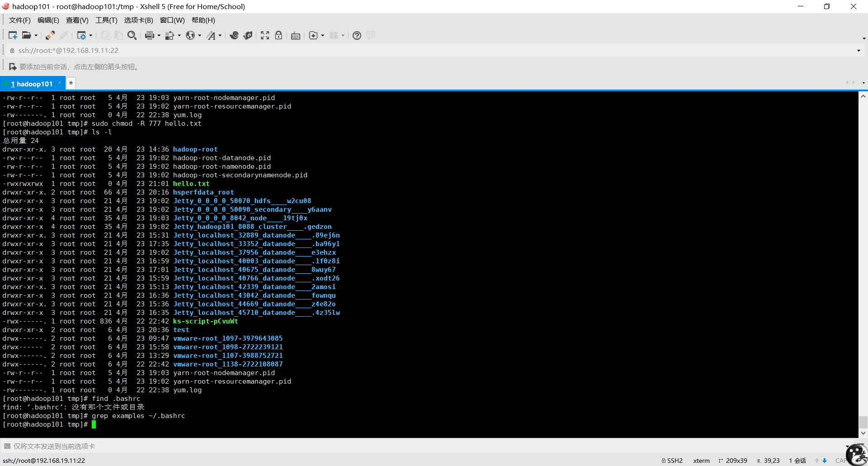This screenshot has height=466, width=868.
Task: Expand the Print dropdown arrow
Action: 159,35
